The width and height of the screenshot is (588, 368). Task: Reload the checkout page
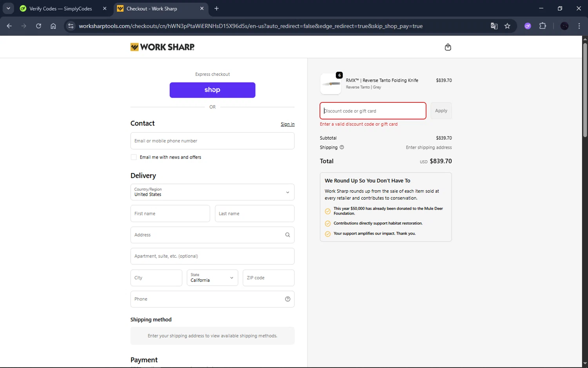pos(38,26)
